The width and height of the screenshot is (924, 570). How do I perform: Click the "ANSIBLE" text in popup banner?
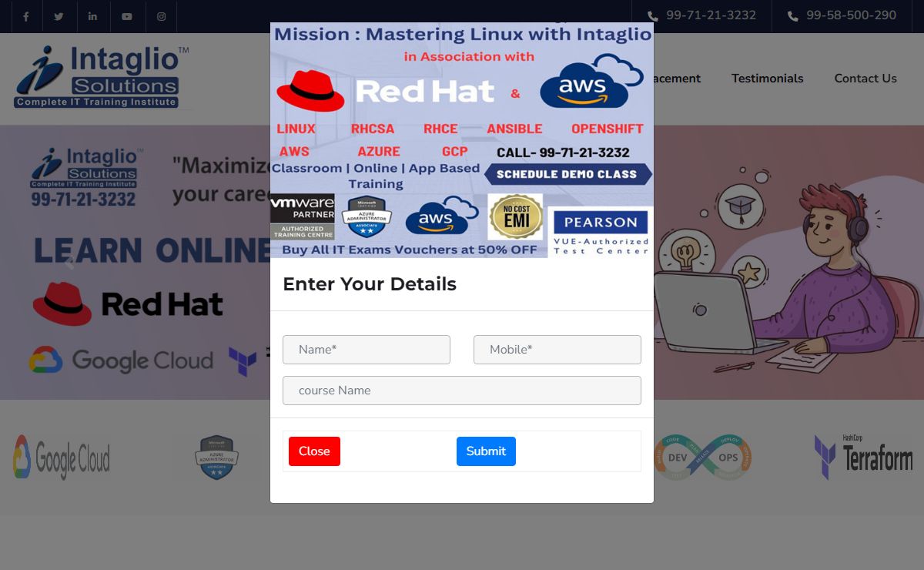click(x=514, y=129)
